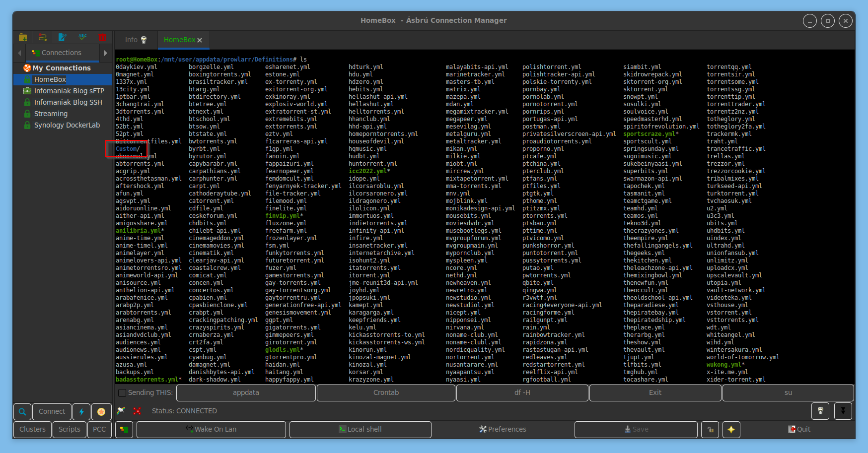Click icc2022.yml in terminal output
Screen dimensions: 868x453
(x=368, y=171)
